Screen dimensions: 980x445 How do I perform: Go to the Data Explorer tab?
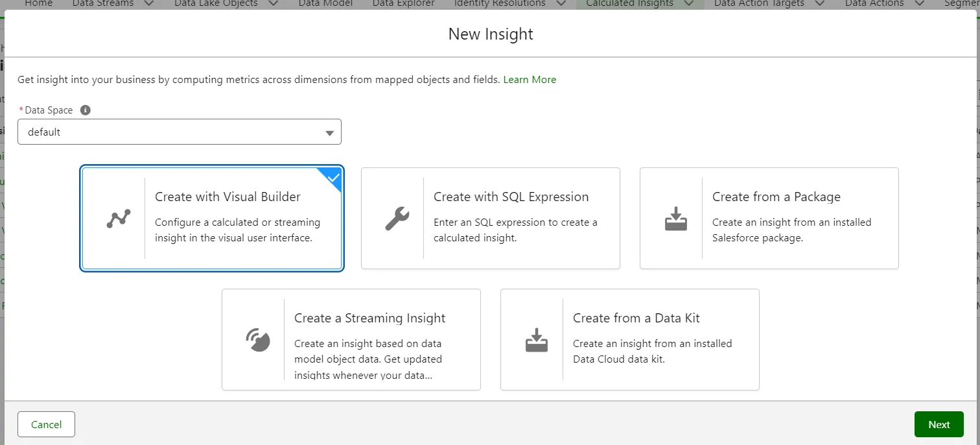[x=403, y=4]
